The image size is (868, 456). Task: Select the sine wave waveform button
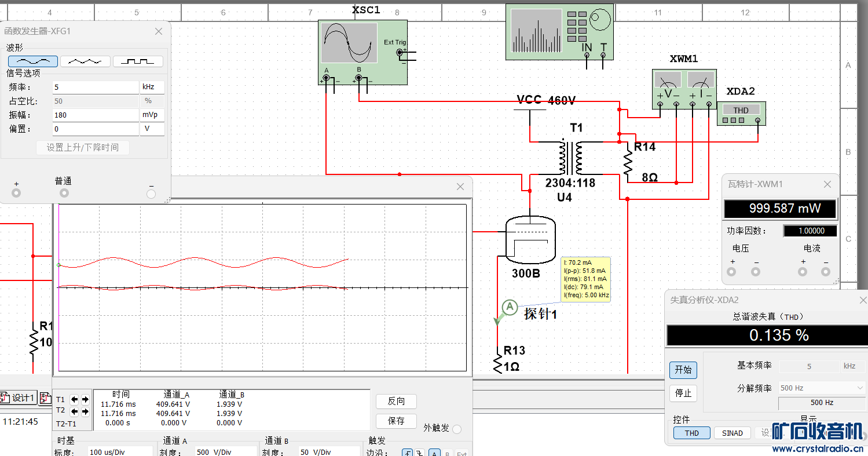click(x=33, y=61)
